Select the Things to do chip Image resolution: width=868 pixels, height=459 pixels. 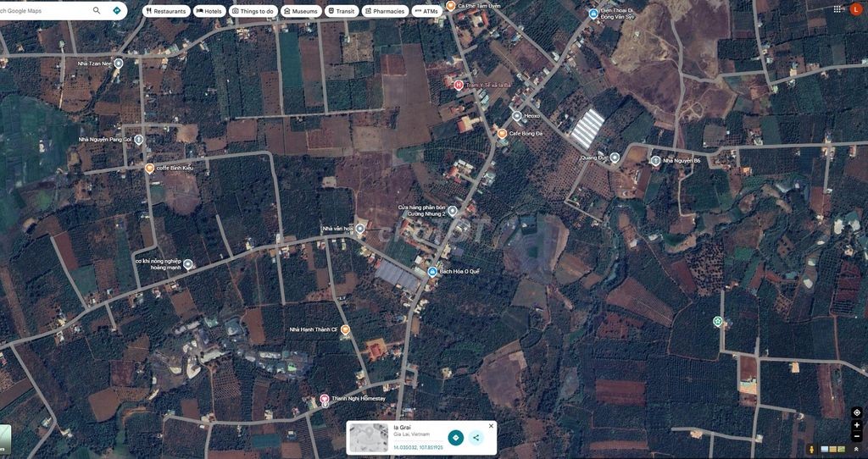tap(253, 11)
